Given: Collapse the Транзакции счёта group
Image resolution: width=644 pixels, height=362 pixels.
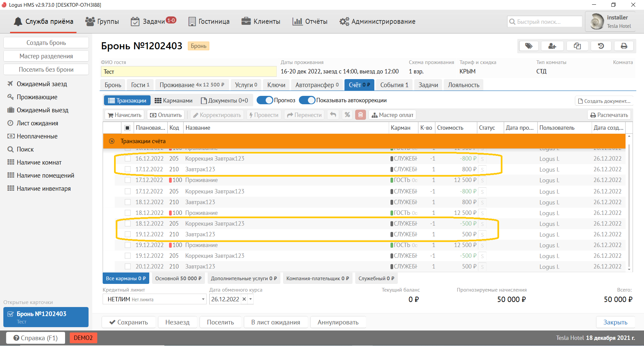Looking at the screenshot, I should (x=112, y=141).
